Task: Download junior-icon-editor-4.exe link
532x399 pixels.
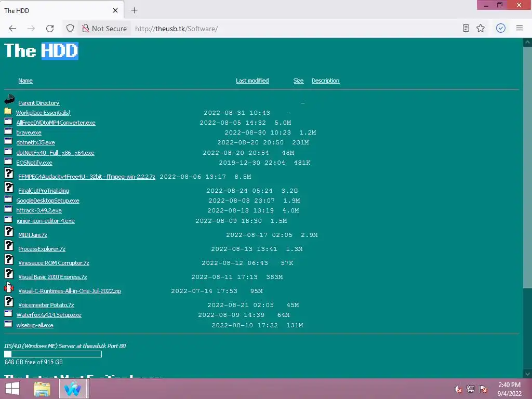Action: coord(46,221)
